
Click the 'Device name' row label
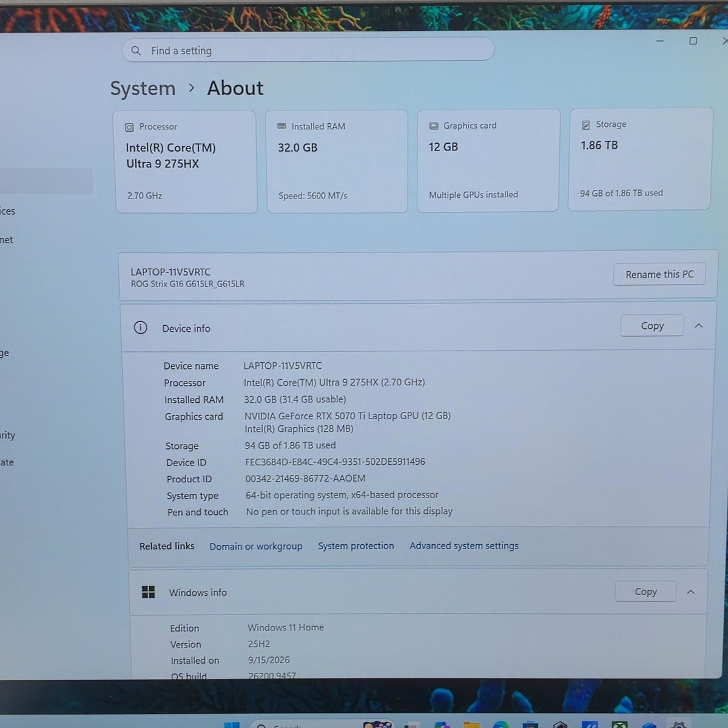point(191,366)
